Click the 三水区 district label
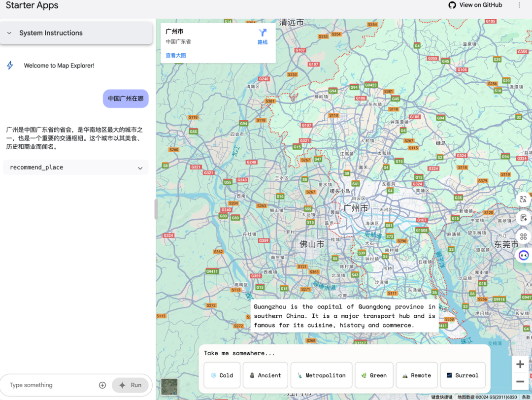This screenshot has width=532, height=400. click(x=282, y=178)
